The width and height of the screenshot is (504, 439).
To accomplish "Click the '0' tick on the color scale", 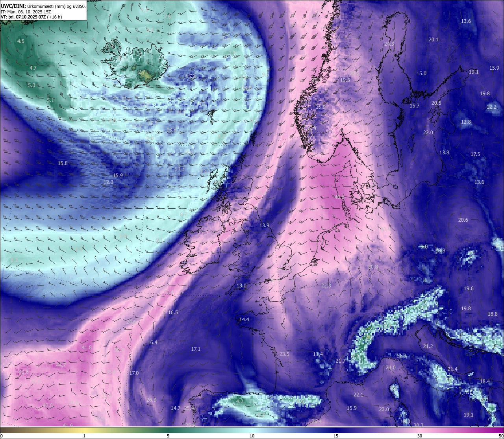I will (1, 436).
